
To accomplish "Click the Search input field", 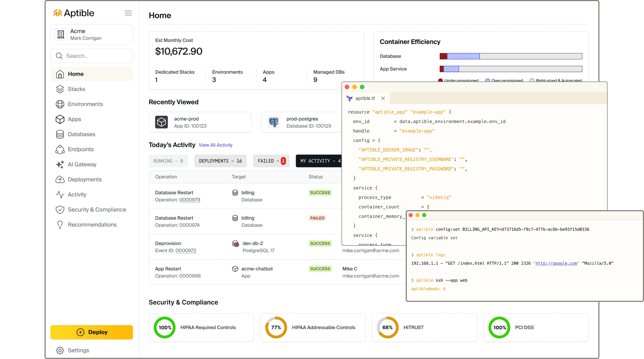I will tap(92, 56).
